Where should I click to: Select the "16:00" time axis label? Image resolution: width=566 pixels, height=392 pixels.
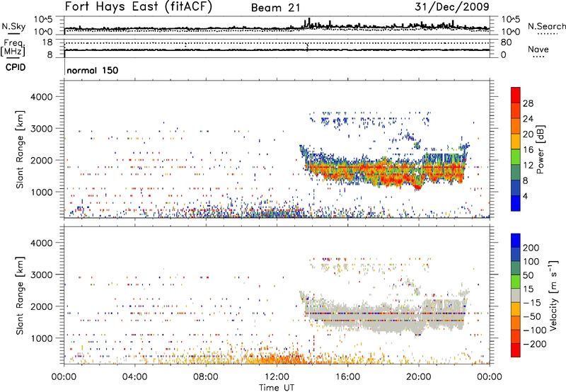click(x=347, y=376)
